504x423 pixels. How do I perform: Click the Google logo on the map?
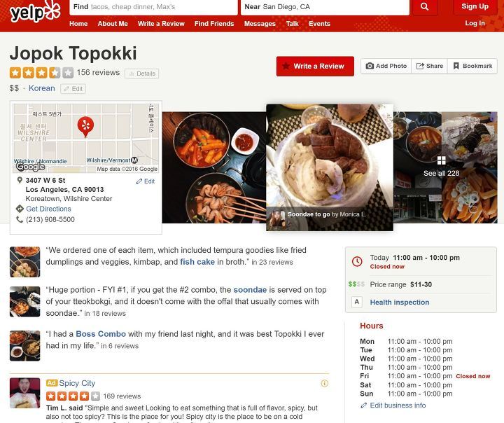pos(31,166)
